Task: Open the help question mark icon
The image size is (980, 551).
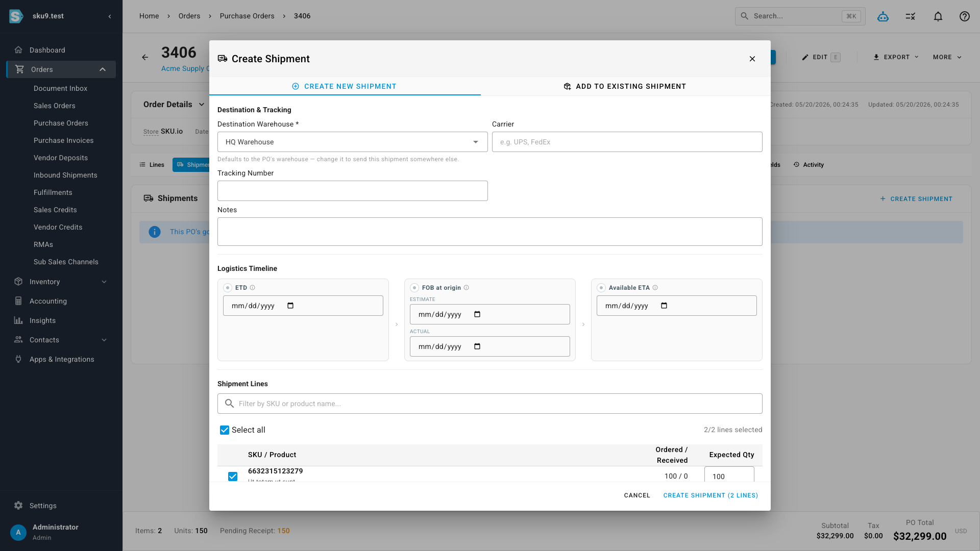Action: tap(965, 16)
